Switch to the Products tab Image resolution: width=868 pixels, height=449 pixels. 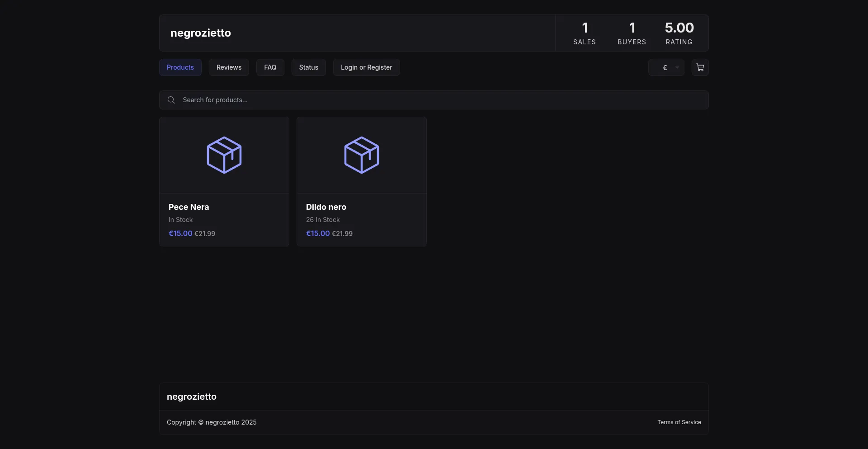tap(180, 67)
